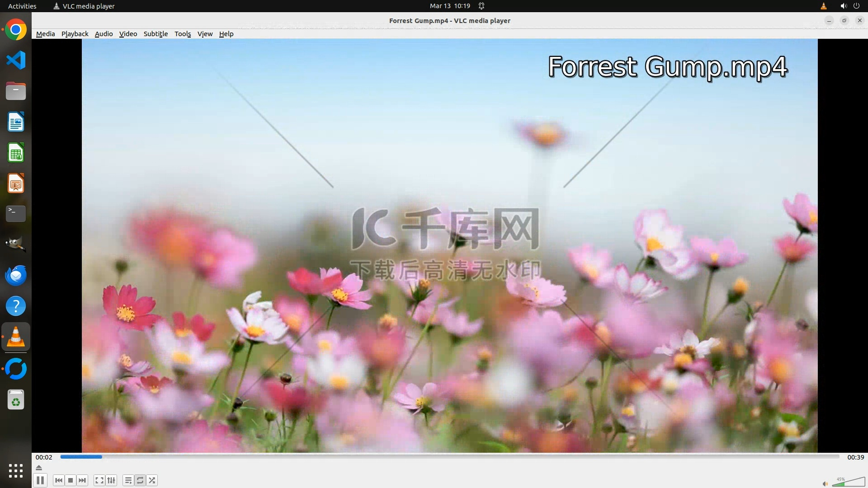Skip to next media track
This screenshot has height=488, width=868.
pos(82,480)
